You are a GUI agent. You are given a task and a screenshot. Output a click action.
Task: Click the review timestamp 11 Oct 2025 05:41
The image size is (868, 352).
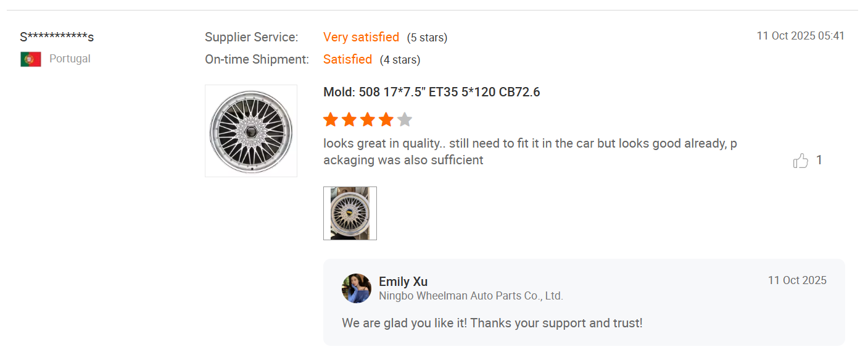pos(800,36)
